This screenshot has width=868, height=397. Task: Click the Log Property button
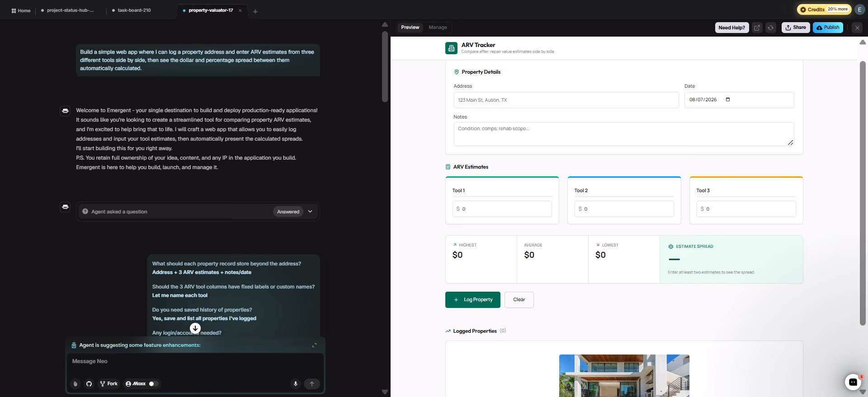pyautogui.click(x=472, y=300)
